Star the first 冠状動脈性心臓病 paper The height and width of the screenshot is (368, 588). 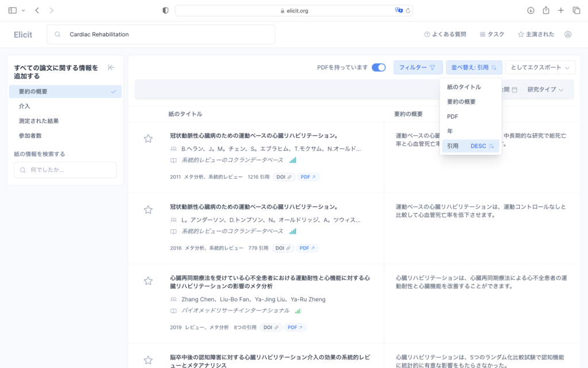148,138
